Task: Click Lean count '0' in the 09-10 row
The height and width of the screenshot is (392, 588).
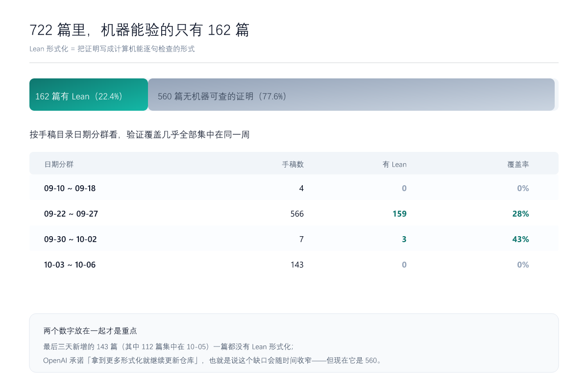Action: point(404,188)
